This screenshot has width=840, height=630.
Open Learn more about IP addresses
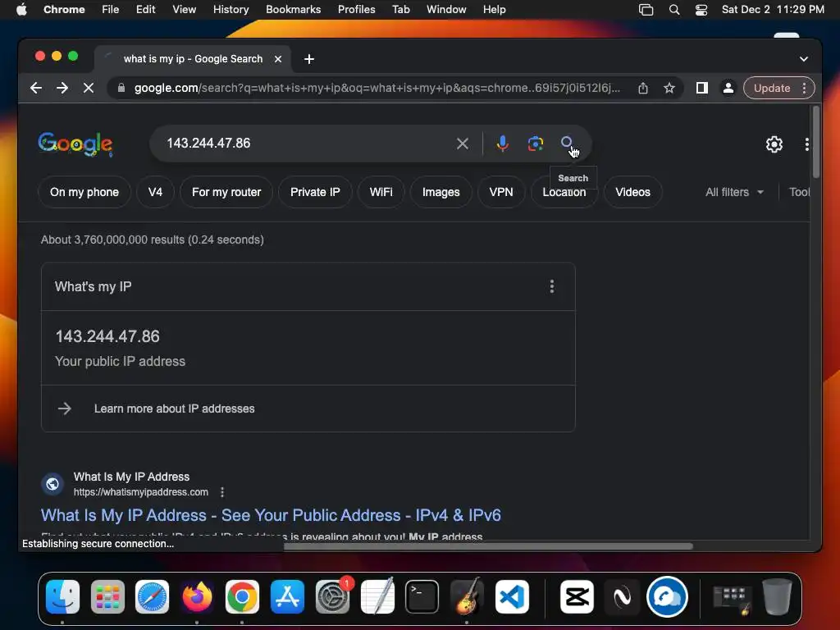pos(174,409)
